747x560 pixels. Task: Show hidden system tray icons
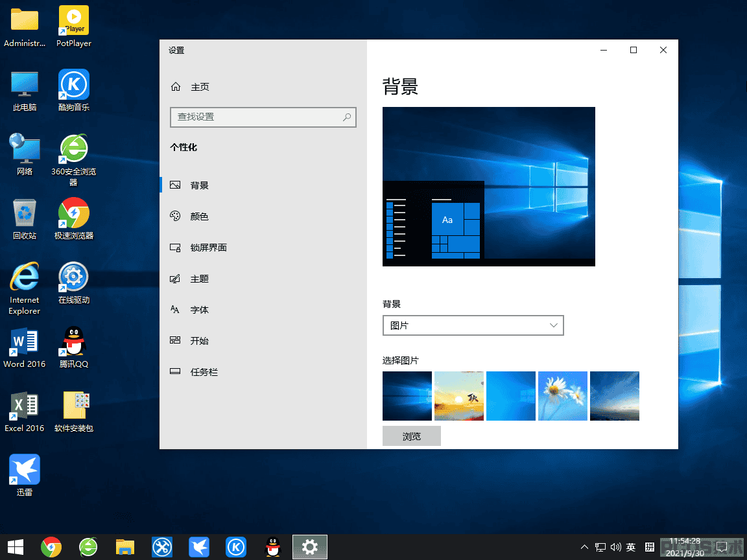pyautogui.click(x=584, y=547)
